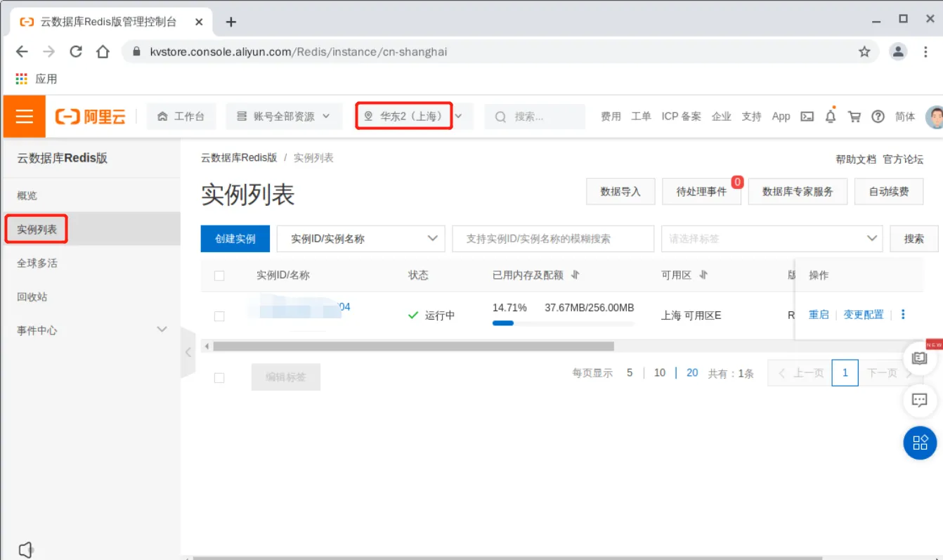The image size is (943, 560).
Task: Close the Redis console browser tab
Action: point(199,22)
